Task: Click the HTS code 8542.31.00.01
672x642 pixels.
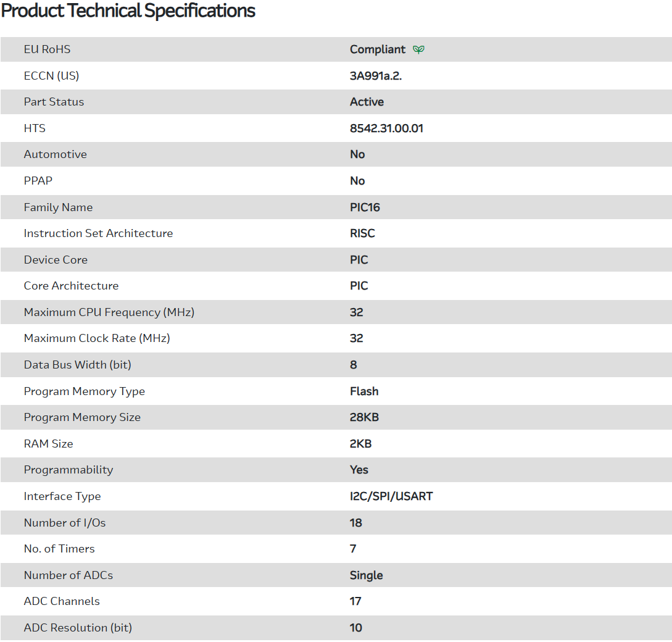Action: (x=386, y=128)
